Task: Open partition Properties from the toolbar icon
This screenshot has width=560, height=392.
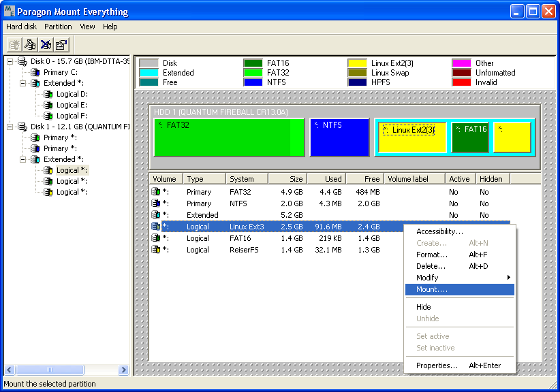Action: coord(61,45)
